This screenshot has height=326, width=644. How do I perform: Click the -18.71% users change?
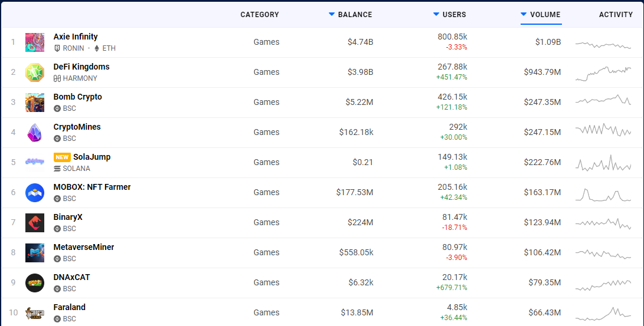pyautogui.click(x=455, y=228)
